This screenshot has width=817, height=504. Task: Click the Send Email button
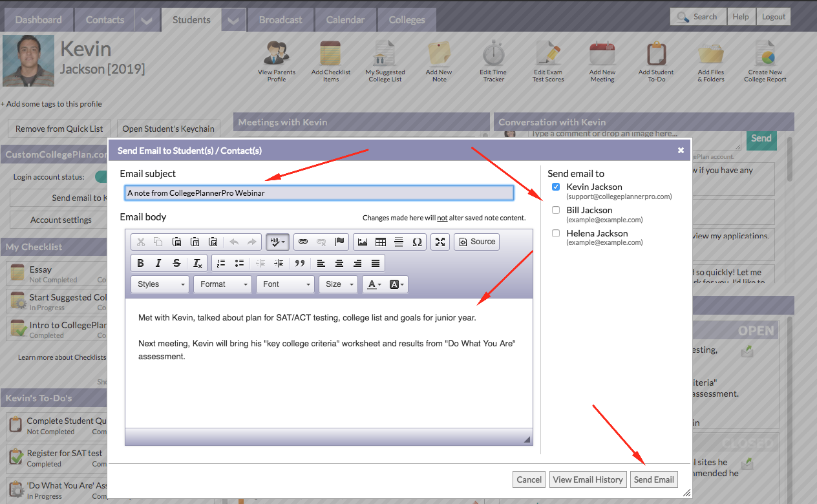[x=654, y=479]
